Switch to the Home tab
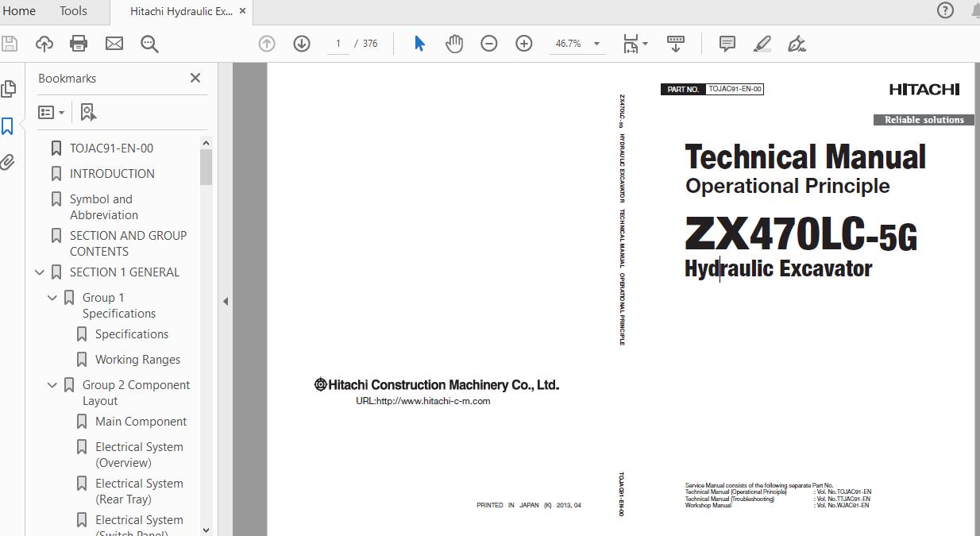Image resolution: width=980 pixels, height=536 pixels. click(19, 11)
